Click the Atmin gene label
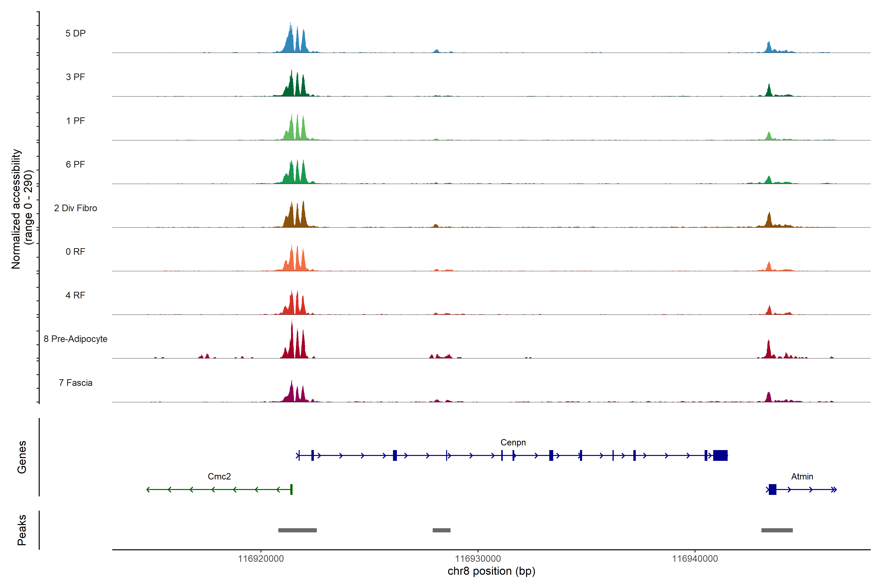Image resolution: width=882 pixels, height=588 pixels. pyautogui.click(x=802, y=476)
